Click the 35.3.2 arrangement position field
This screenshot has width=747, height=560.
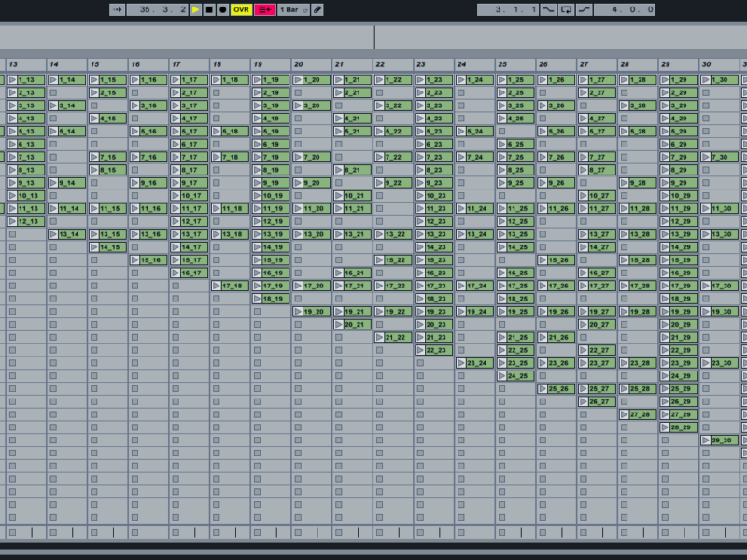pyautogui.click(x=156, y=9)
